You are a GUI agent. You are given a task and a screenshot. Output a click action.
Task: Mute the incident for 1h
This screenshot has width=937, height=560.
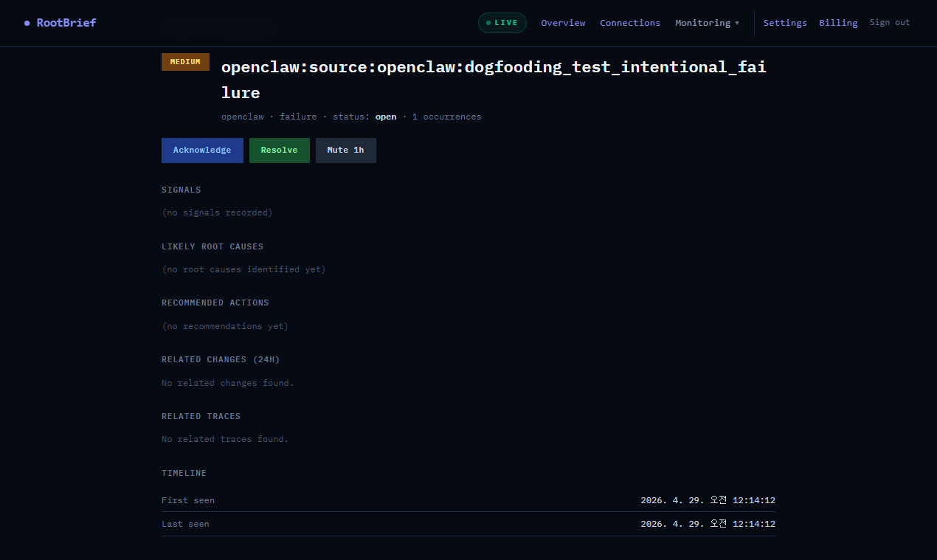click(346, 151)
